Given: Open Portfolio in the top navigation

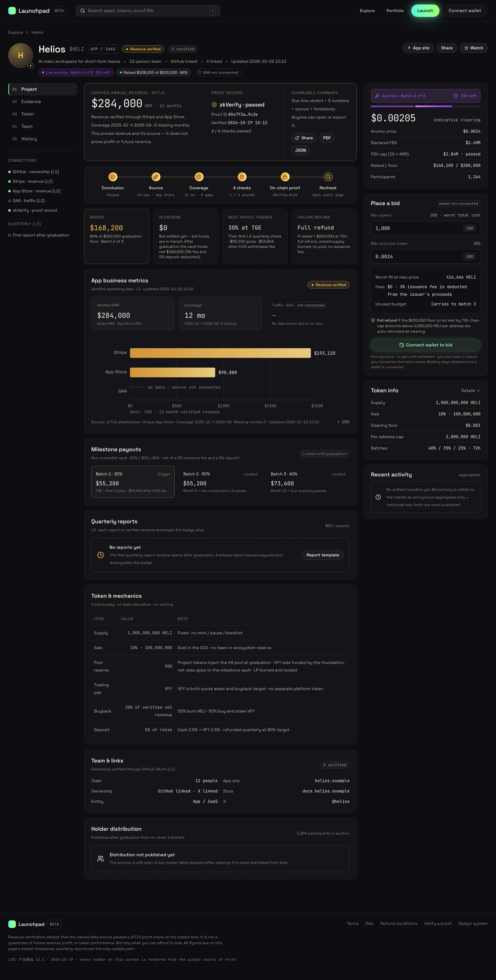Looking at the screenshot, I should point(395,11).
